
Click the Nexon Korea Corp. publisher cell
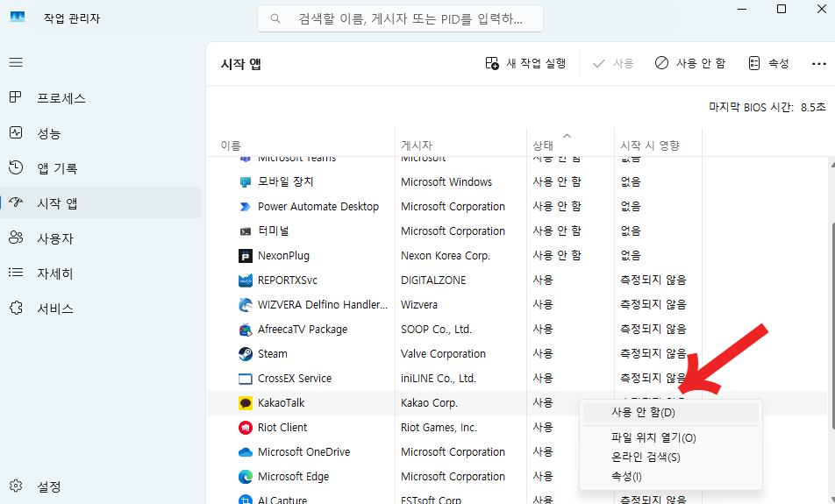click(x=446, y=255)
